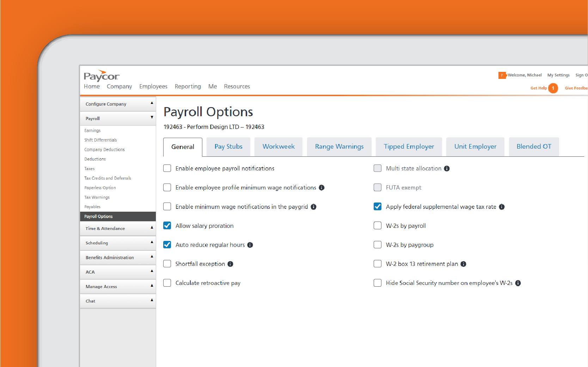Screen dimensions: 588x367
Task: Open the Range Warnings tab
Action: coord(339,147)
